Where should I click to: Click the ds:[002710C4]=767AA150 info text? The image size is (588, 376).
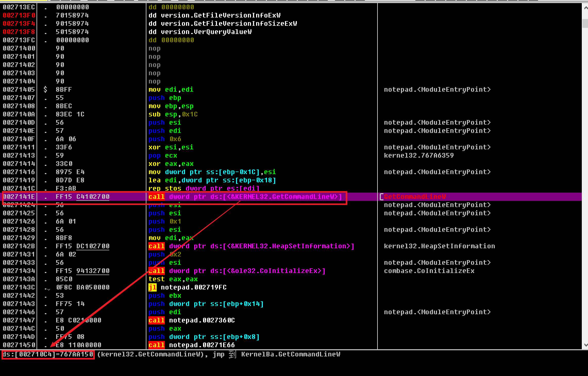click(x=48, y=354)
